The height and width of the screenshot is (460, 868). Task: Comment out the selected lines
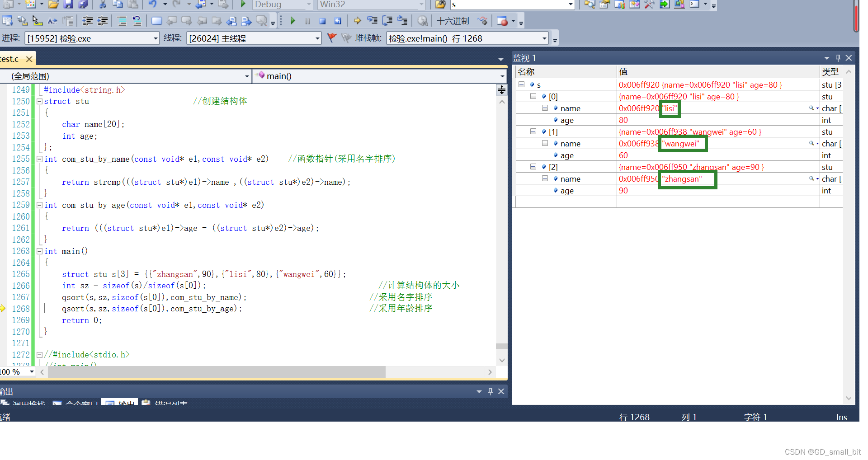pyautogui.click(x=122, y=21)
